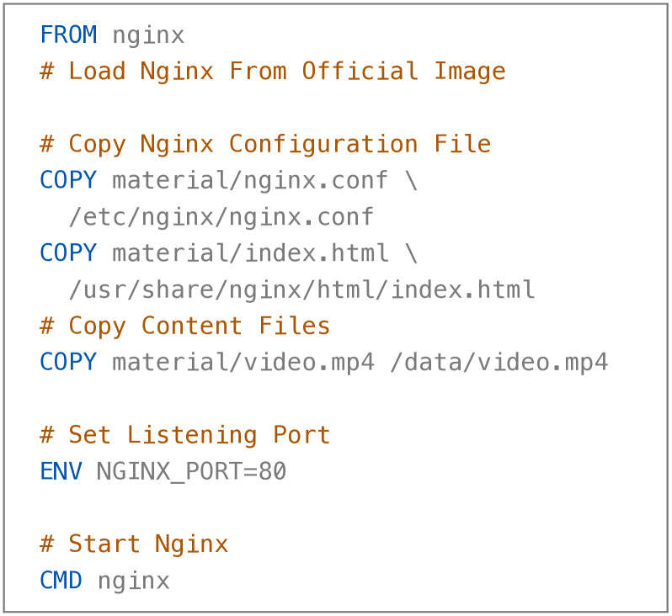This screenshot has width=672, height=616.
Task: Click the path material/nginx.conf
Action: [x=250, y=181]
